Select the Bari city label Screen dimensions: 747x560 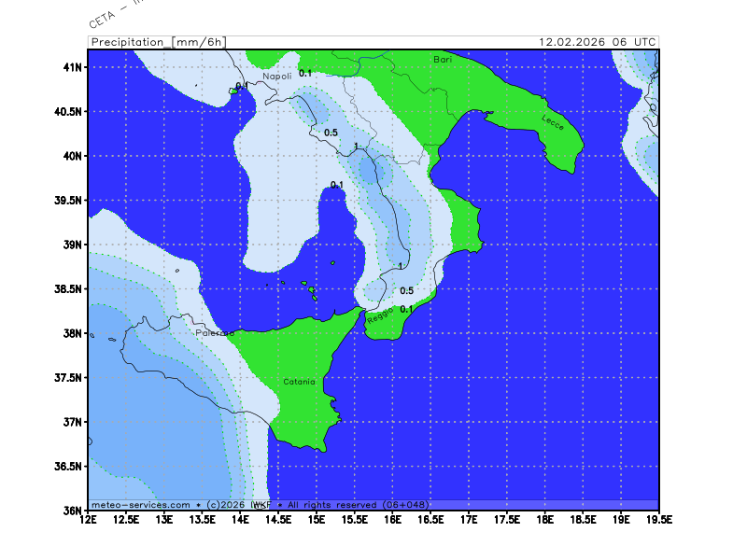[x=443, y=59]
